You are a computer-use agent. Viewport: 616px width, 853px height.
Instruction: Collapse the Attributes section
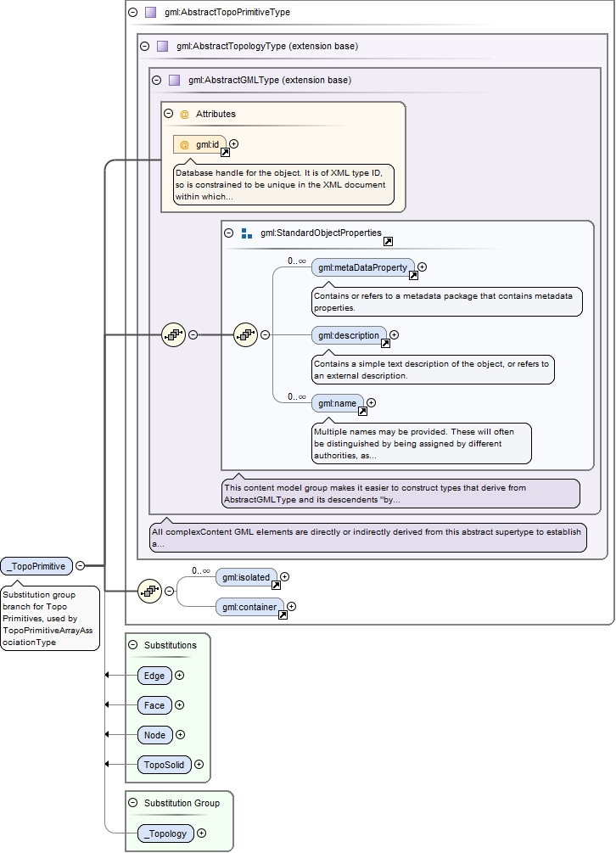point(169,114)
